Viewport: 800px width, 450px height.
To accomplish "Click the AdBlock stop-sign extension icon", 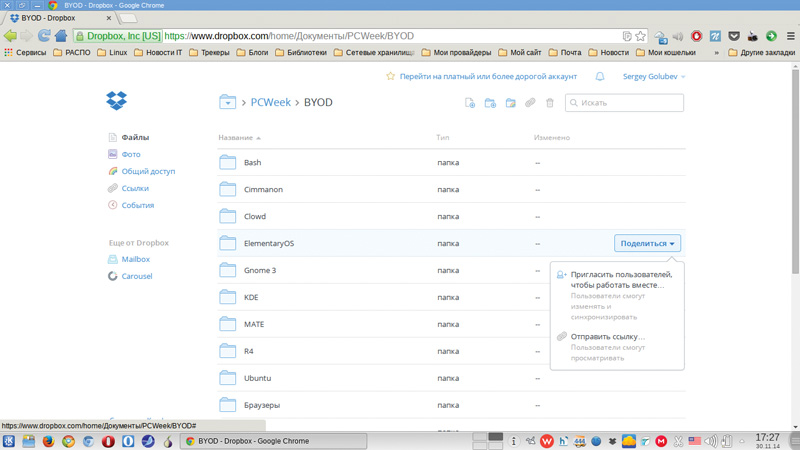I will point(696,36).
